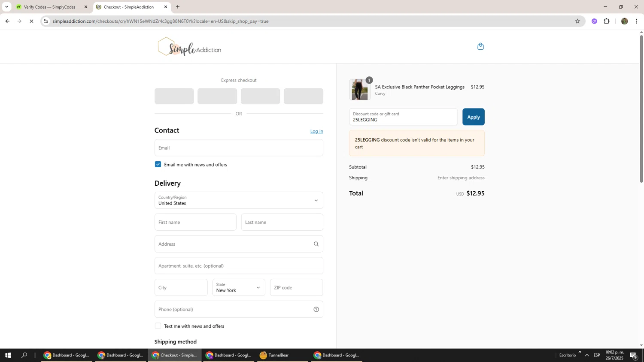Click the Black Panther leggings thumbnail
The height and width of the screenshot is (362, 644).
pyautogui.click(x=360, y=90)
